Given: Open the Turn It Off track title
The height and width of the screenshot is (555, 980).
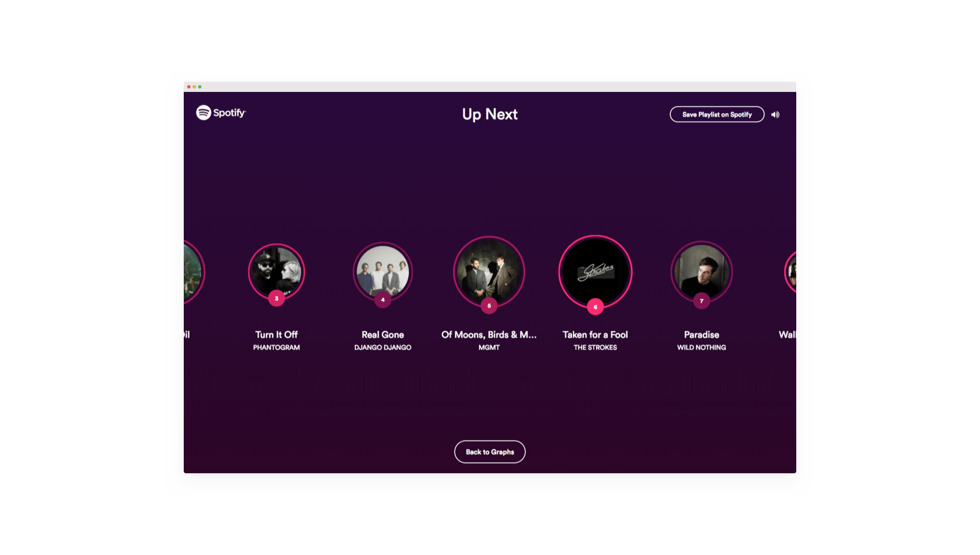Looking at the screenshot, I should pos(277,335).
